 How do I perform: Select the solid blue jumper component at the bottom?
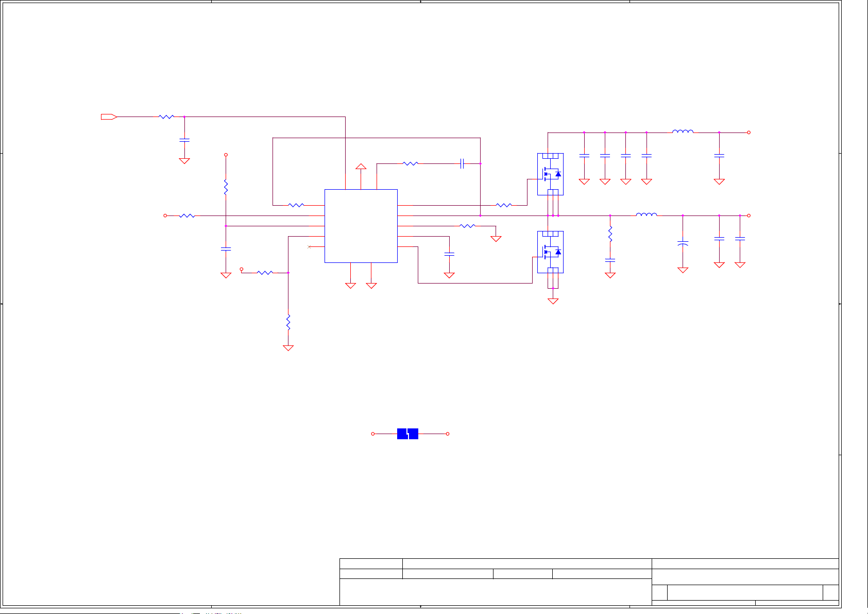point(407,434)
